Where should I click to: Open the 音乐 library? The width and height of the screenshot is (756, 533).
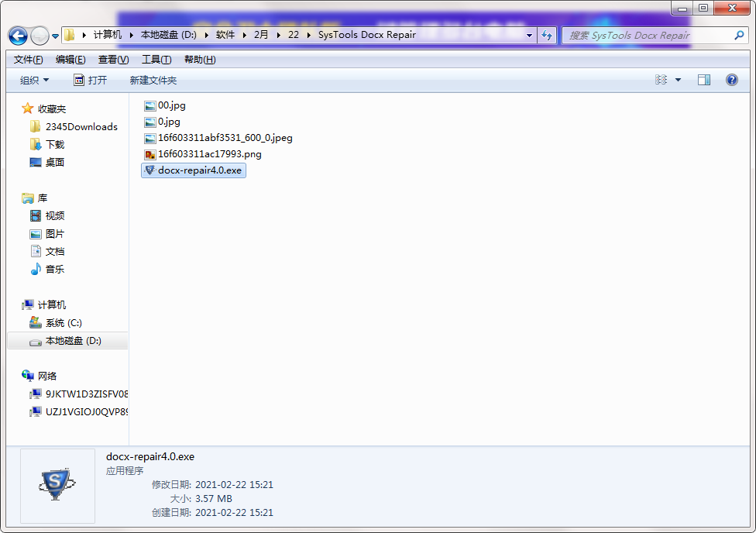click(54, 269)
